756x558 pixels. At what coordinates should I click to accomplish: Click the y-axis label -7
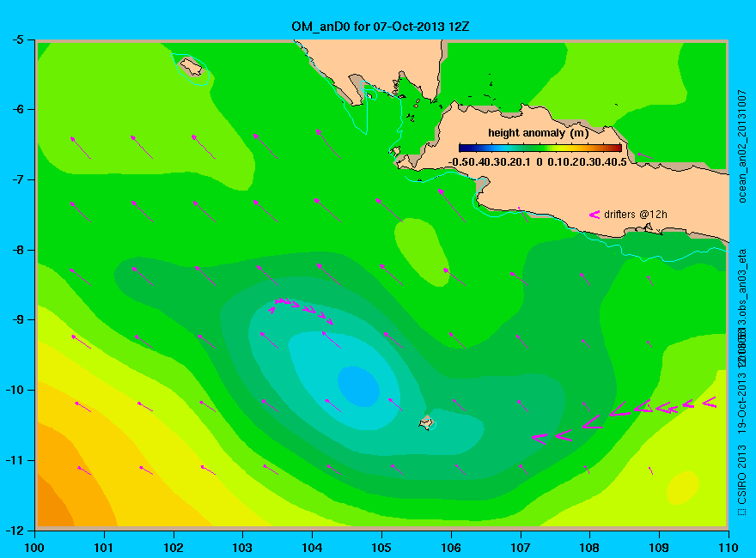click(x=17, y=179)
